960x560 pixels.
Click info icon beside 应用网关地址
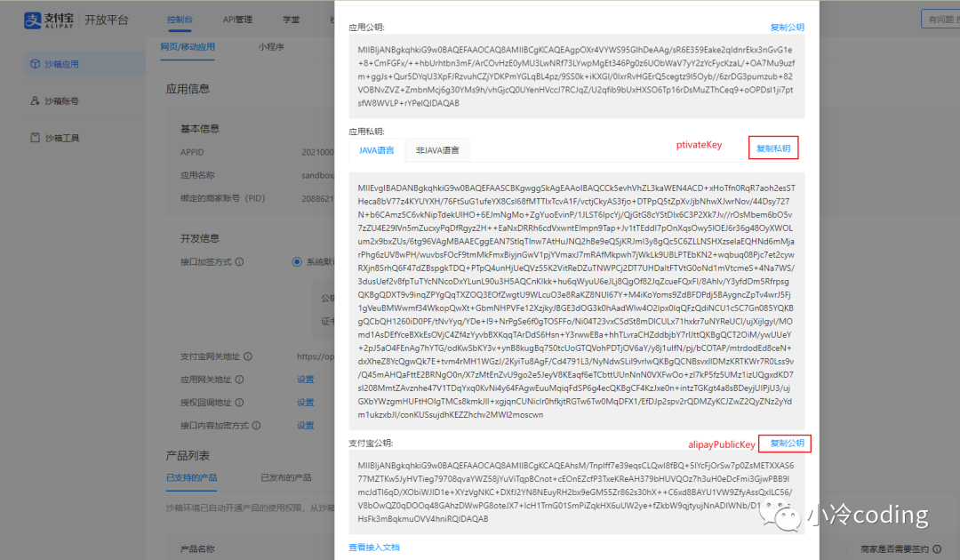click(239, 380)
